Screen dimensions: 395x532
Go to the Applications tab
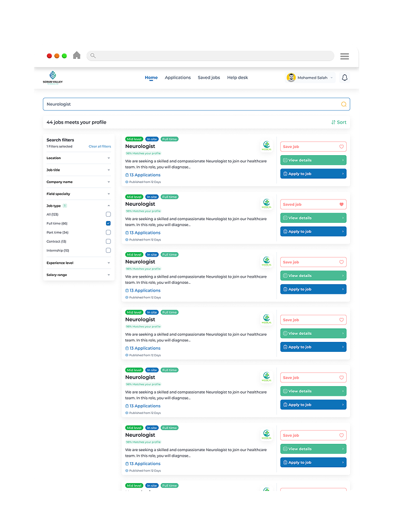(x=178, y=78)
